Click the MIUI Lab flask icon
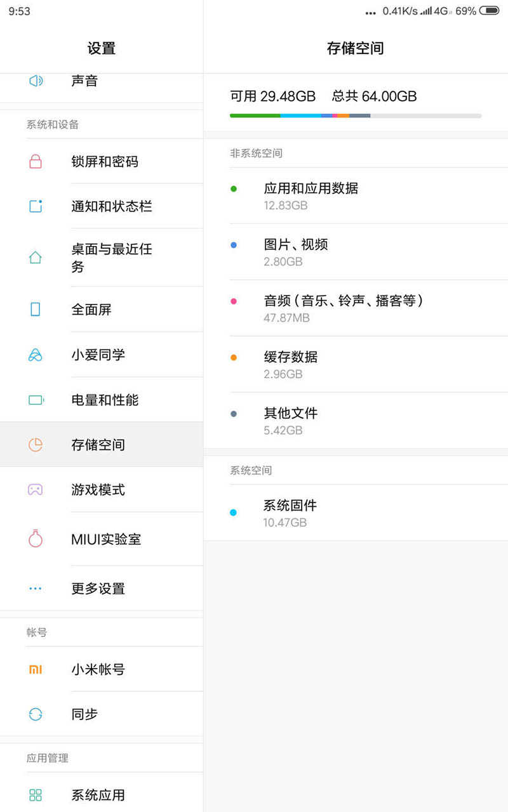This screenshot has height=812, width=508. click(x=36, y=539)
